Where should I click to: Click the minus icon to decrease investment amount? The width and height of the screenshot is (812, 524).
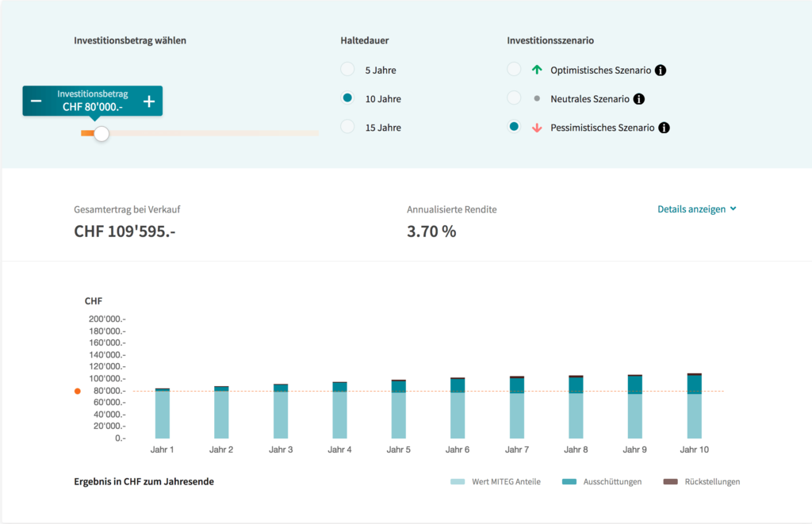tap(36, 101)
